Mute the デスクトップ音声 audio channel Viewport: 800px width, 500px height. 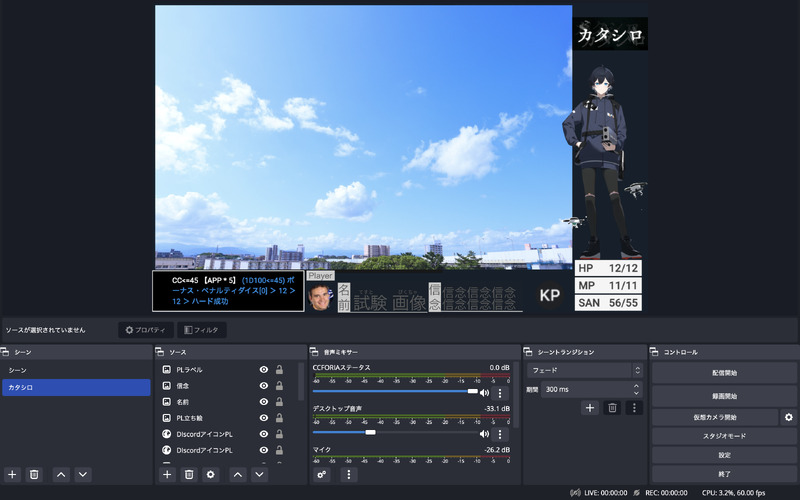click(x=484, y=434)
